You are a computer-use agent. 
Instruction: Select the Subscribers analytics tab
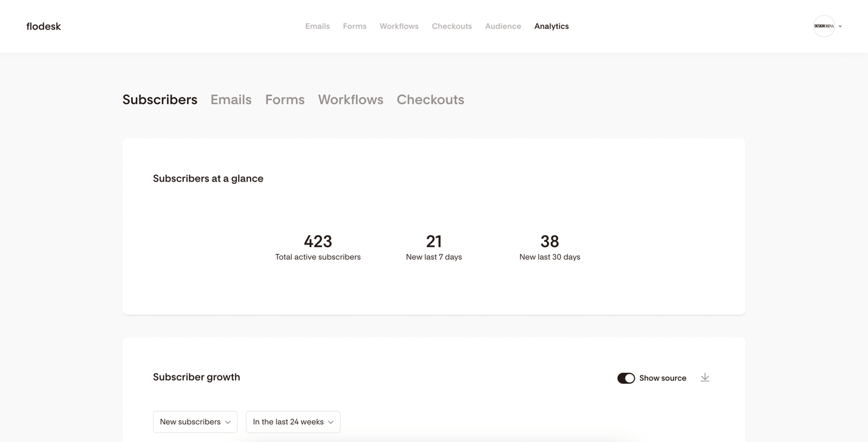[160, 100]
